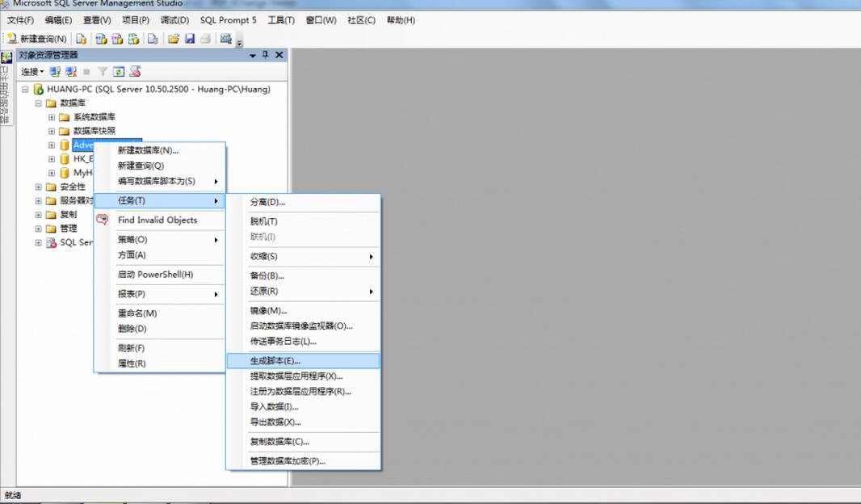Click the activity monitor icon in toolbar
Screen dimensions: 861x504
tap(226, 39)
